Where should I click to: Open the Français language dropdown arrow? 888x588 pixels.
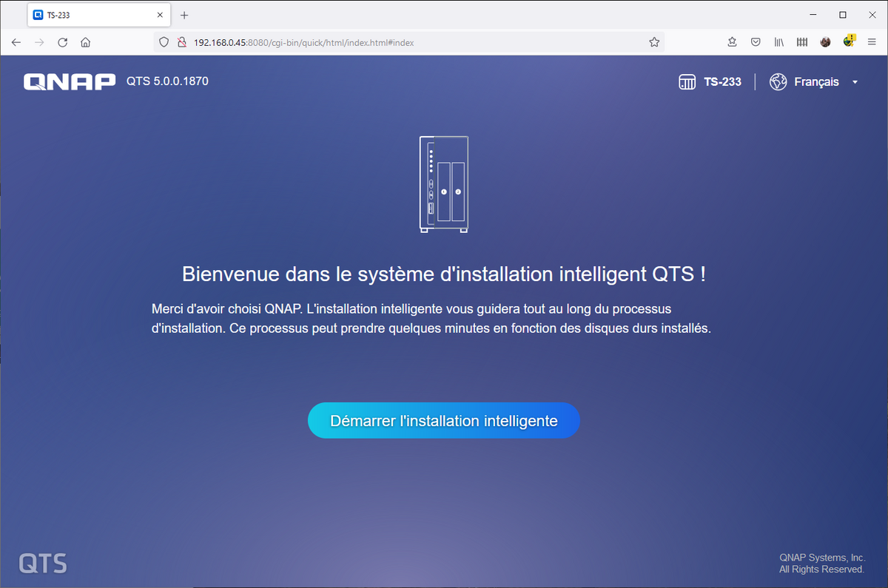pos(855,82)
